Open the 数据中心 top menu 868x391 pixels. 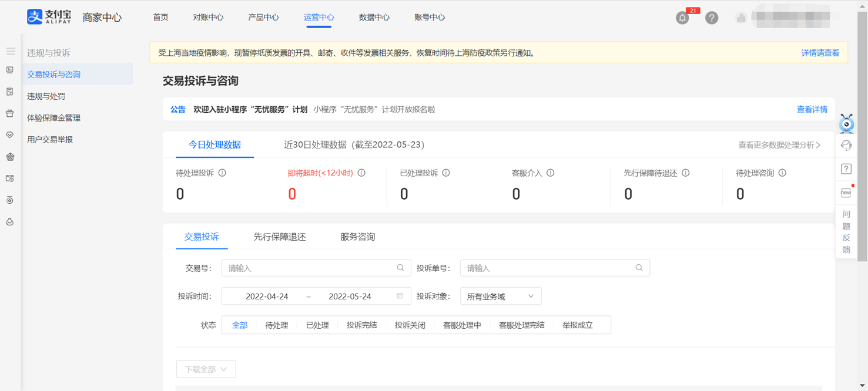[374, 18]
